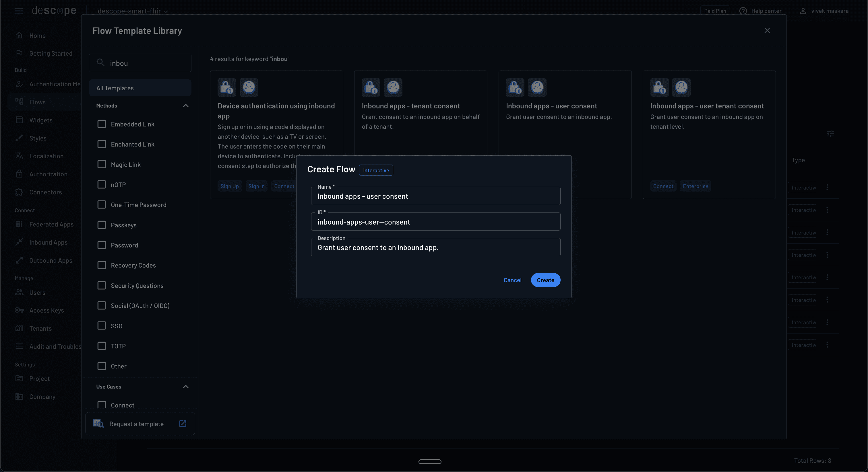This screenshot has width=868, height=472.
Task: Click the Styles paintbrush icon
Action: point(19,138)
